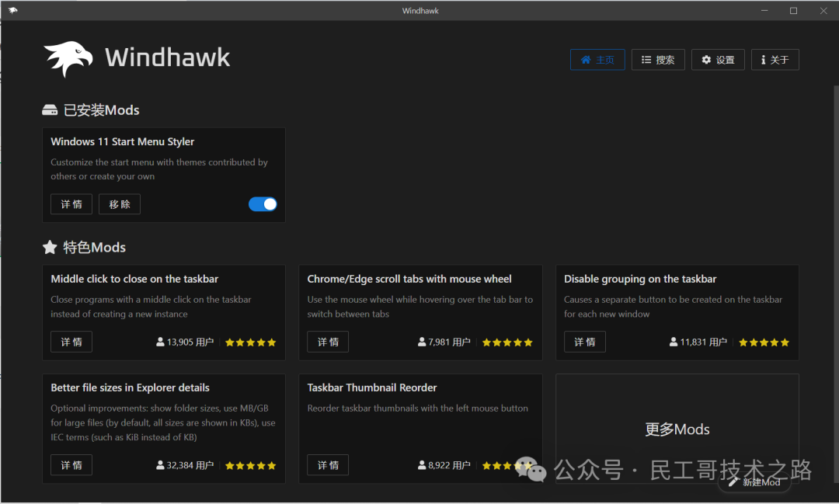This screenshot has width=839, height=504.
Task: Click the featured Mods star icon
Action: coord(50,247)
